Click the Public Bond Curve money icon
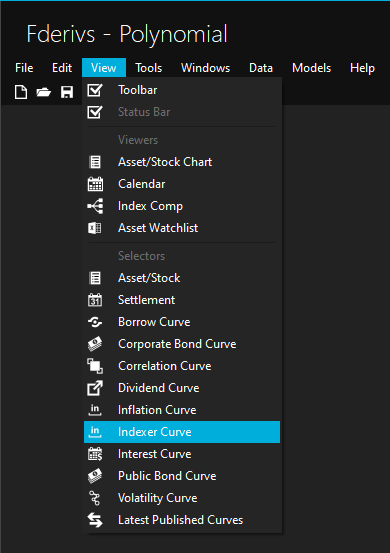The height and width of the screenshot is (553, 390). (x=95, y=476)
